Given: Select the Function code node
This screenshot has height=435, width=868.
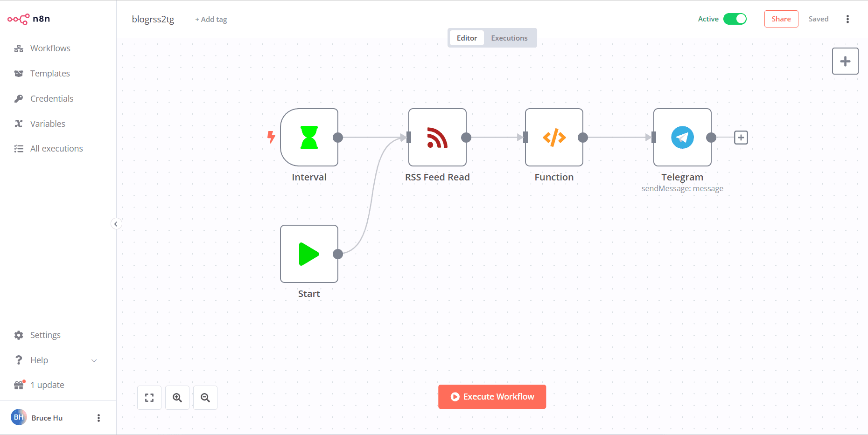Looking at the screenshot, I should pos(554,138).
